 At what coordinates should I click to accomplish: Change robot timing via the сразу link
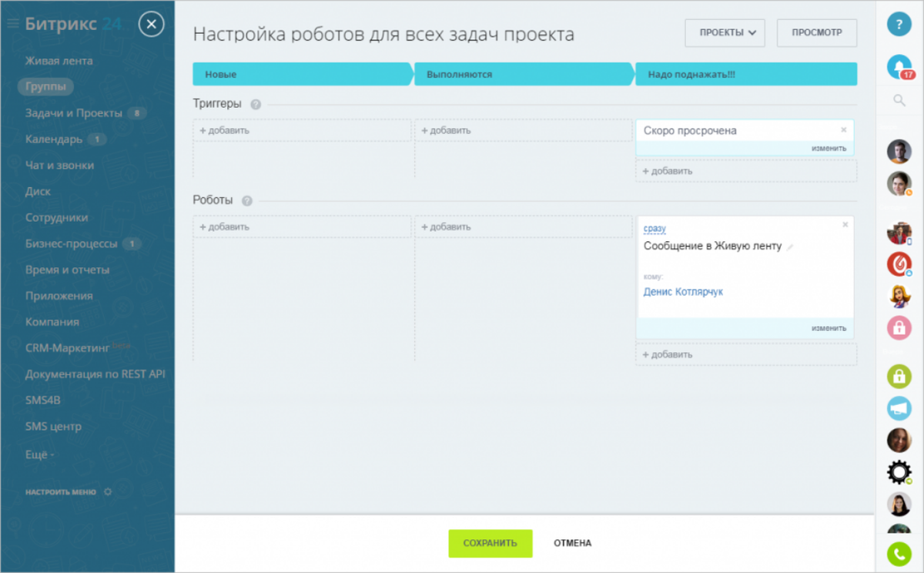(655, 228)
